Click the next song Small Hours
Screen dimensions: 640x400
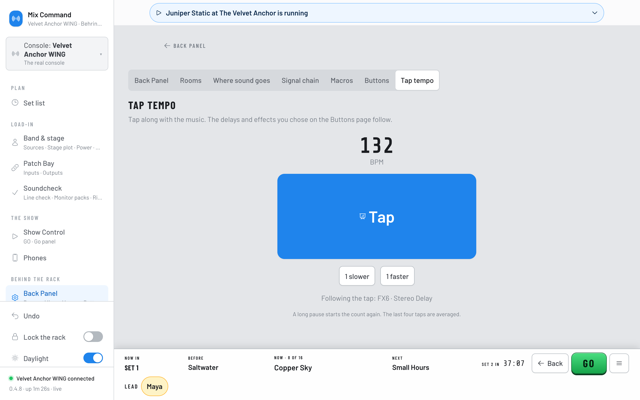pos(411,368)
